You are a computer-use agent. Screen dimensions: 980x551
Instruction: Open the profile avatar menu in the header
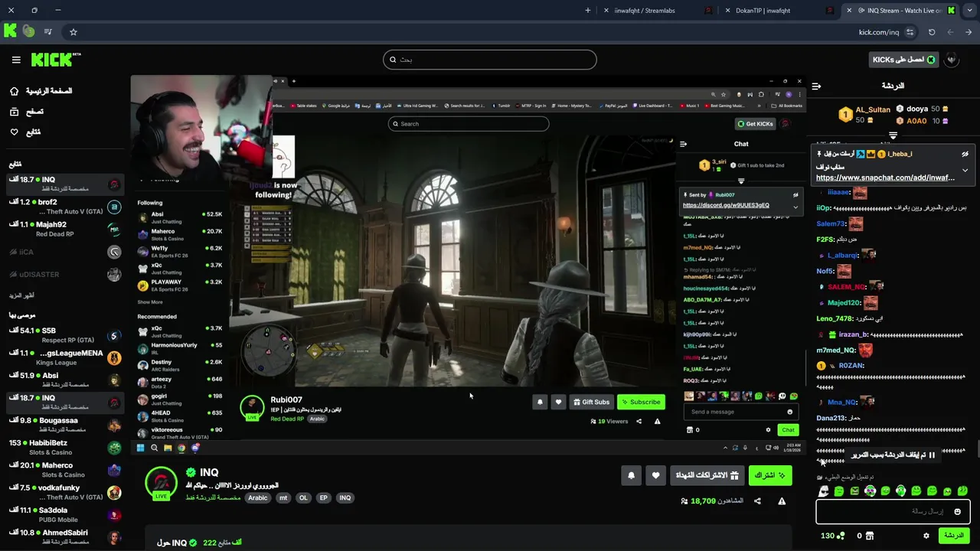pos(951,60)
